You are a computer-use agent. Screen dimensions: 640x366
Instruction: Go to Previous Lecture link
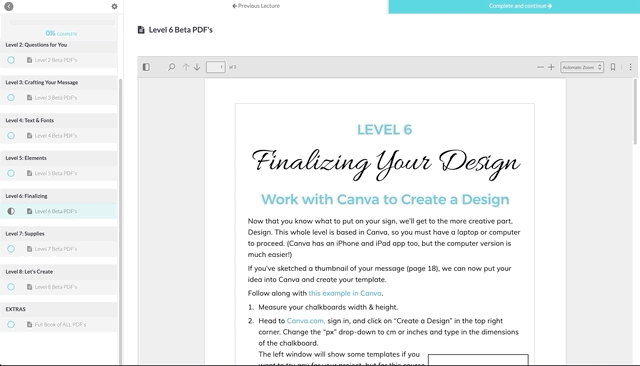coord(256,6)
